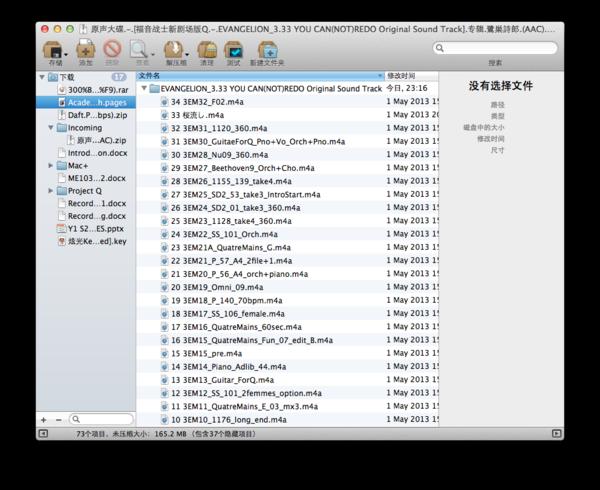
Task: Sort by the 文件名 column header
Action: click(260, 76)
